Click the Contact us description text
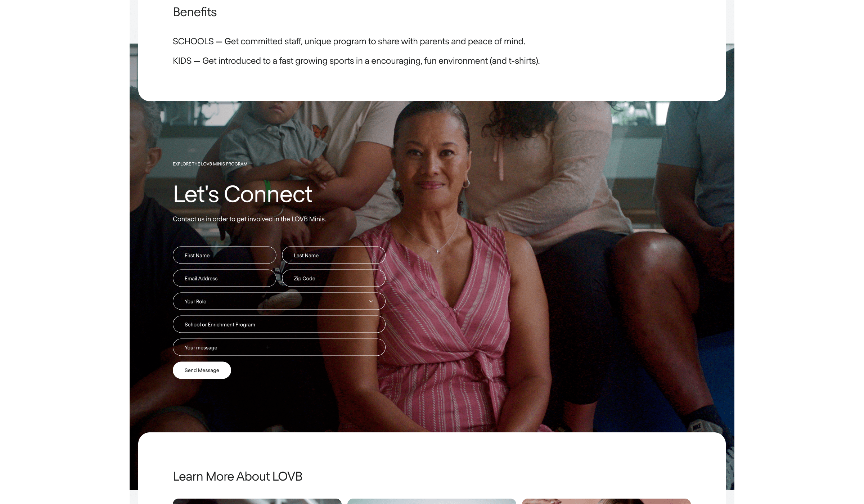This screenshot has width=864, height=504. 249,219
